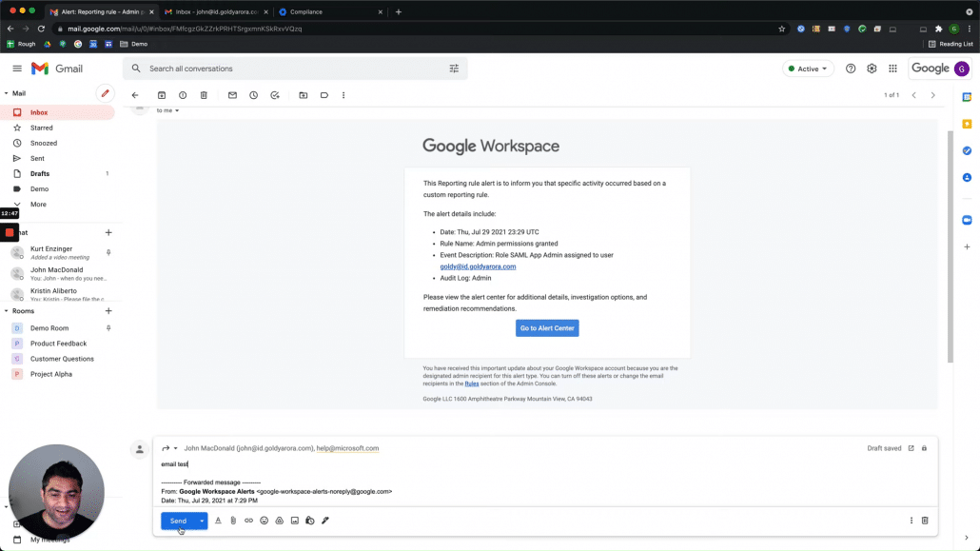Viewport: 980px width, 551px height.
Task: Click the Search all conversations field
Action: pyautogui.click(x=295, y=69)
